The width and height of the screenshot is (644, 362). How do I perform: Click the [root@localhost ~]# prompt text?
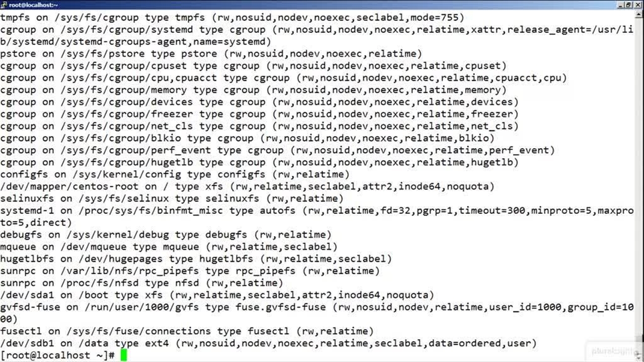(58, 355)
